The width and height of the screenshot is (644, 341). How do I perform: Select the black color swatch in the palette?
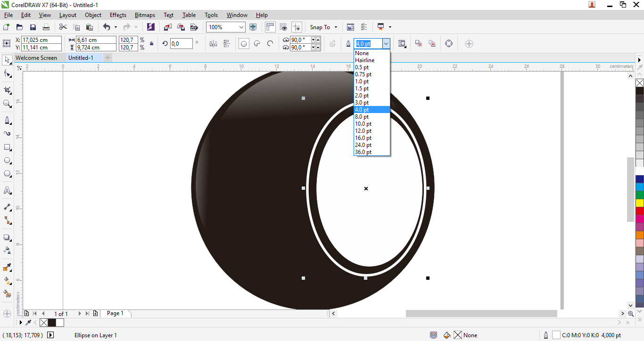(639, 90)
